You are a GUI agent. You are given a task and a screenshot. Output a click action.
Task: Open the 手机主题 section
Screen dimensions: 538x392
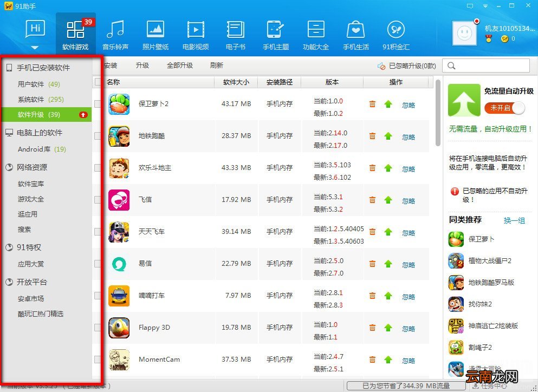click(276, 34)
